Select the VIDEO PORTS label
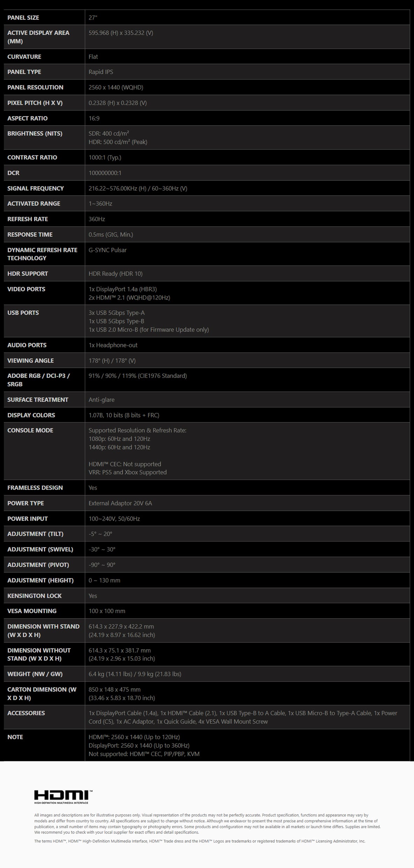Image resolution: width=414 pixels, height=868 pixels. coord(26,289)
